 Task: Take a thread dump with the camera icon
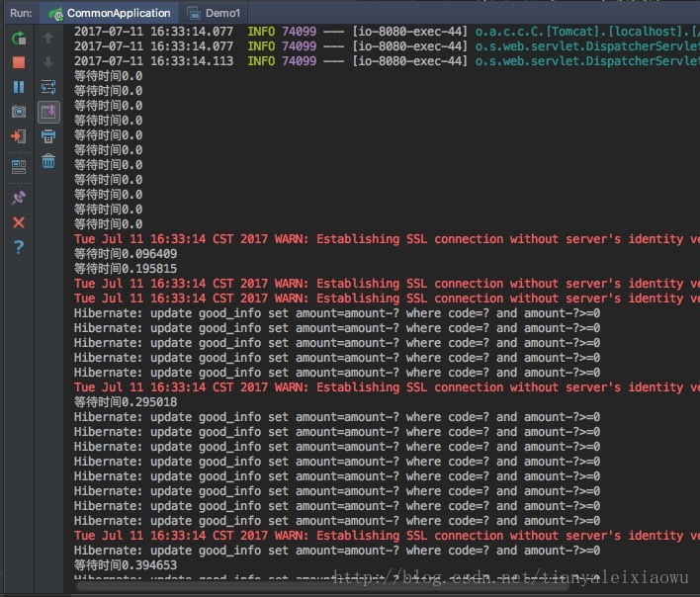pos(19,112)
